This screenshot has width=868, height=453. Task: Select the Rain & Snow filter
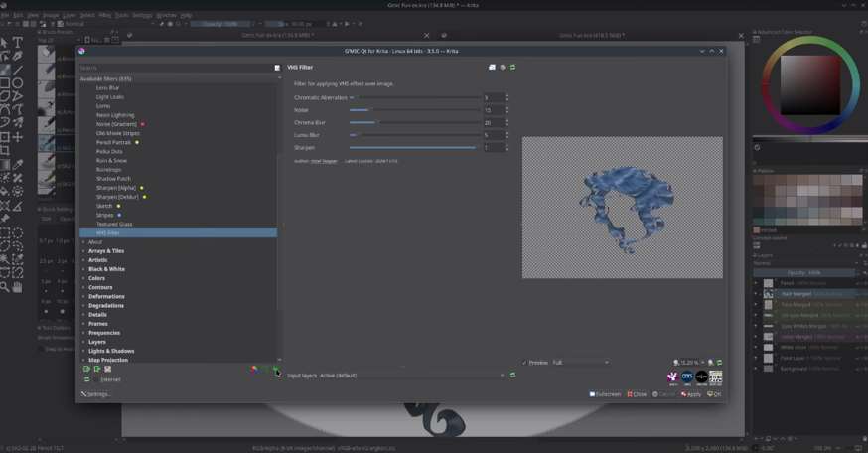tap(111, 161)
